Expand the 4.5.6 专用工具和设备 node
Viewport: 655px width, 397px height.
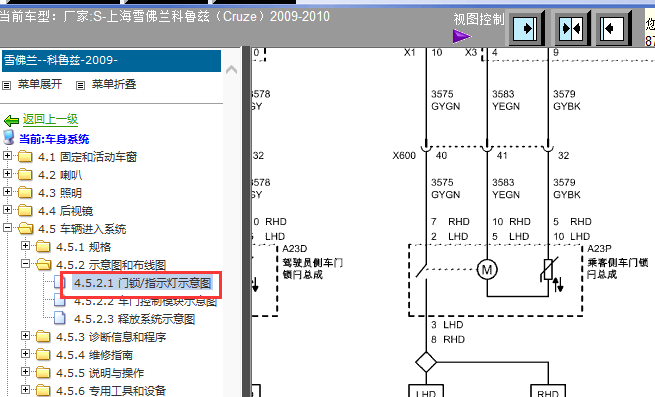point(25,389)
